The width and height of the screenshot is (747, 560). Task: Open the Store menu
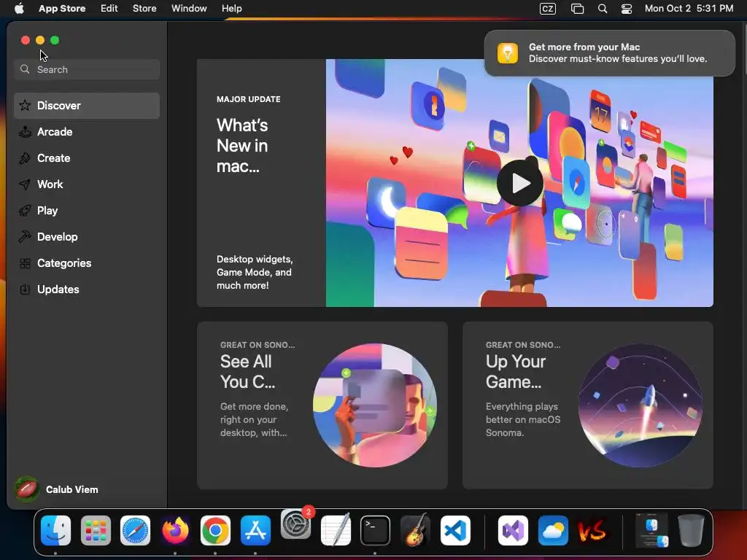pos(144,9)
